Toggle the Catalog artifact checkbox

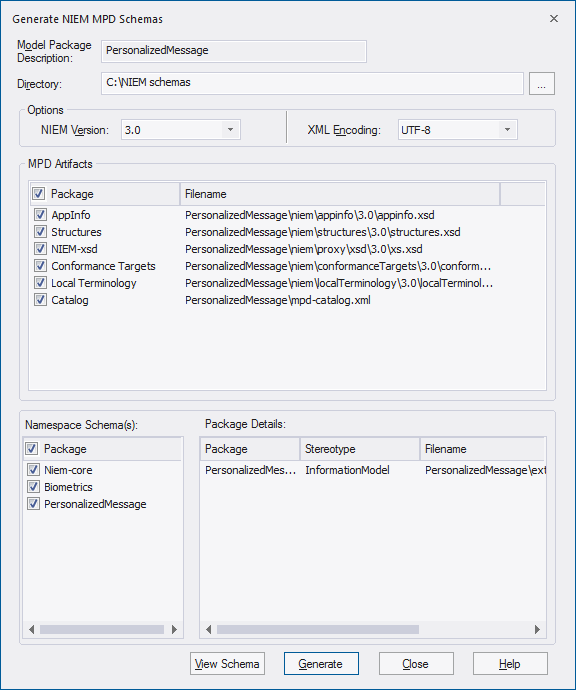tap(40, 300)
